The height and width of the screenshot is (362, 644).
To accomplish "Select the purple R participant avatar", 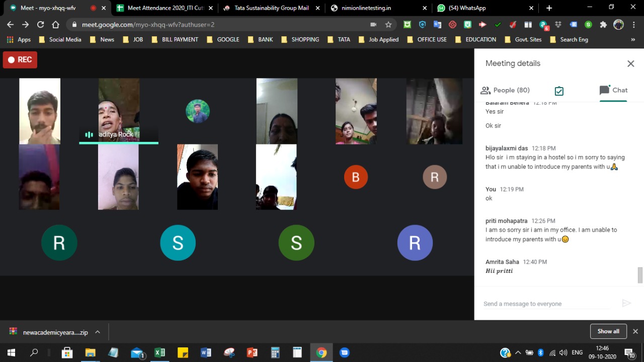I will pyautogui.click(x=415, y=243).
